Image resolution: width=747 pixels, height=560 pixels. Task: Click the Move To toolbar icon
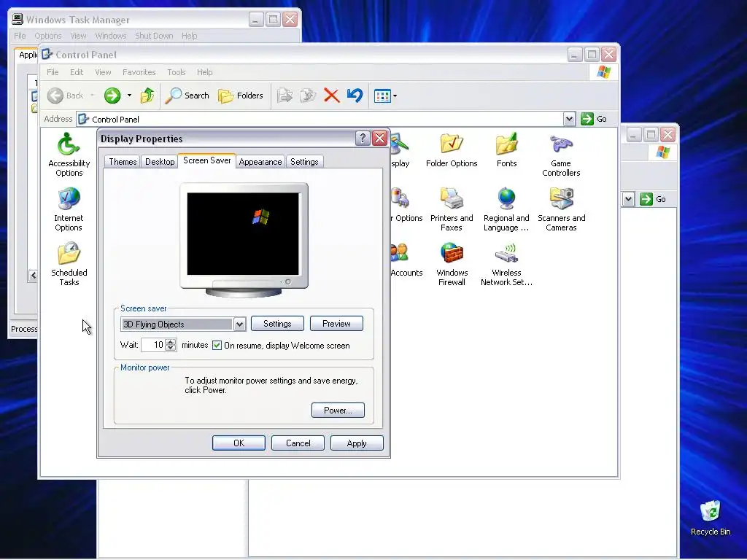click(x=285, y=96)
